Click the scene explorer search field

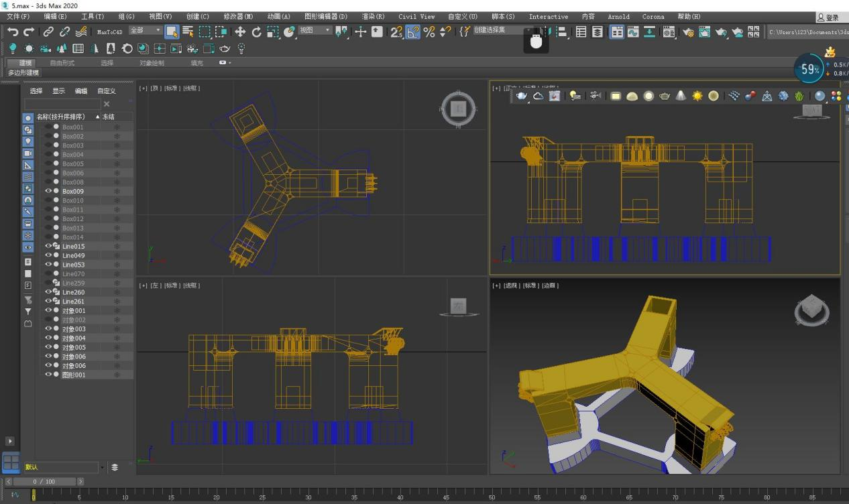coord(62,104)
